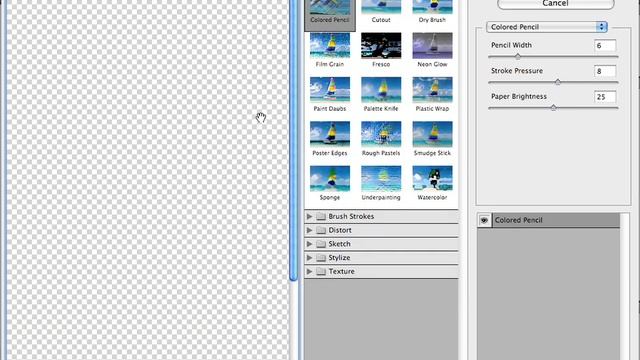Screen dimensions: 640x360
Task: Click the Paper Brightness slider handle
Action: (x=553, y=108)
